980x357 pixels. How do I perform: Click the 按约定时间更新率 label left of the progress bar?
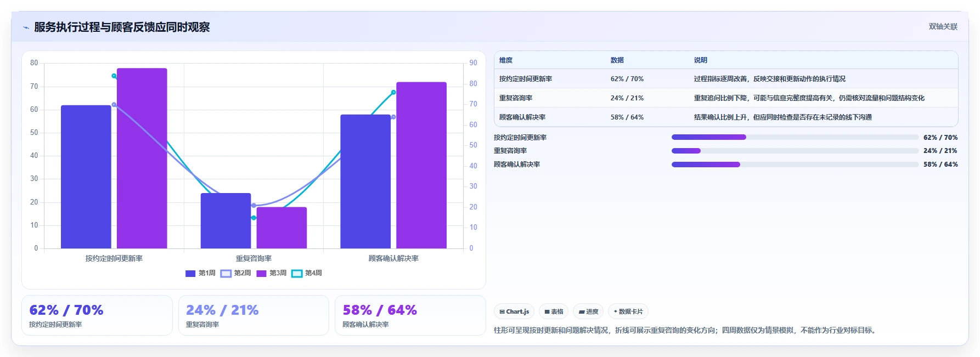pyautogui.click(x=520, y=138)
